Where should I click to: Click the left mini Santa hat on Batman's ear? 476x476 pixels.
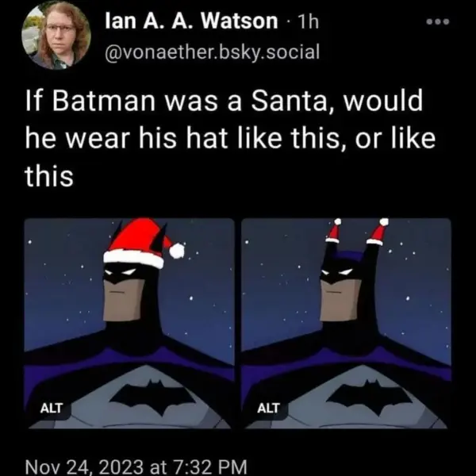coord(334,232)
